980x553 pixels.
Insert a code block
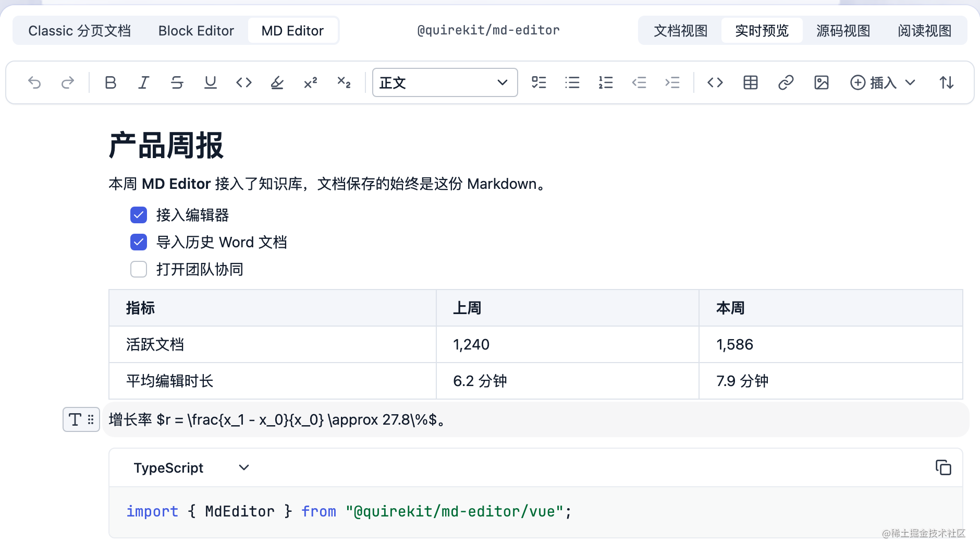[715, 82]
